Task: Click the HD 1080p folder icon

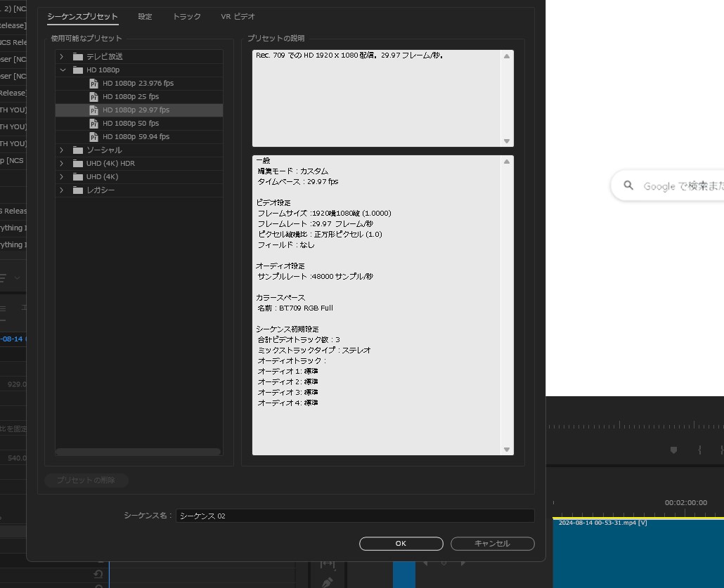Action: tap(77, 70)
